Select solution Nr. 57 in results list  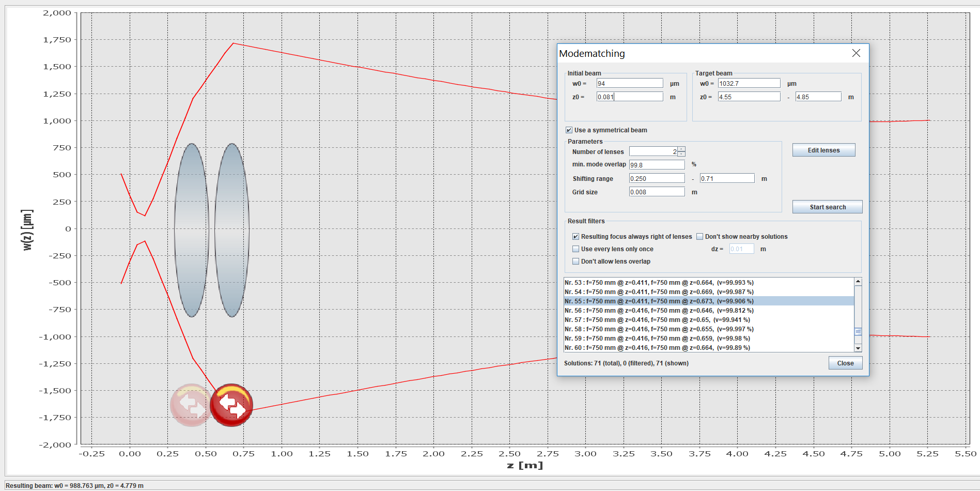709,320
